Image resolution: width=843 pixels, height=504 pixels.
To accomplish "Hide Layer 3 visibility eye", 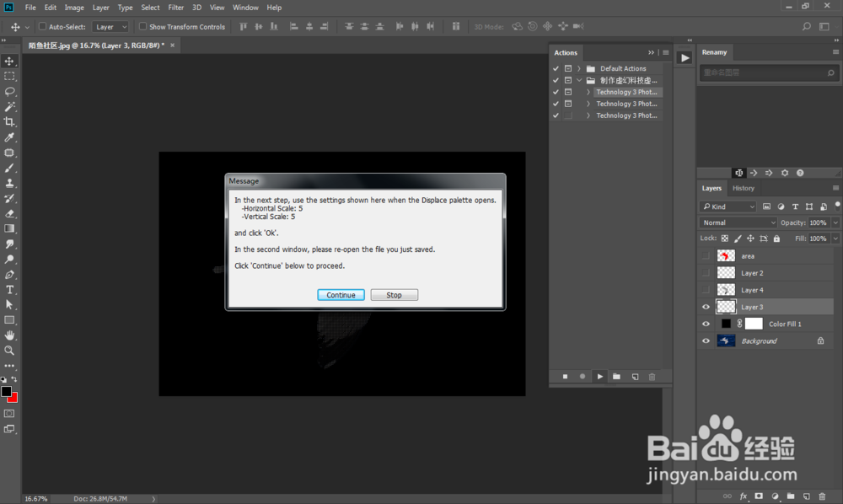I will 706,307.
